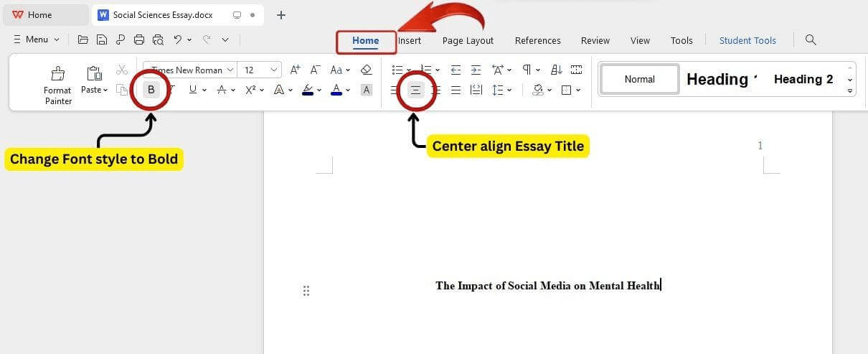Toggle Center alignment for the paragraph
This screenshot has width=868, height=354.
415,90
